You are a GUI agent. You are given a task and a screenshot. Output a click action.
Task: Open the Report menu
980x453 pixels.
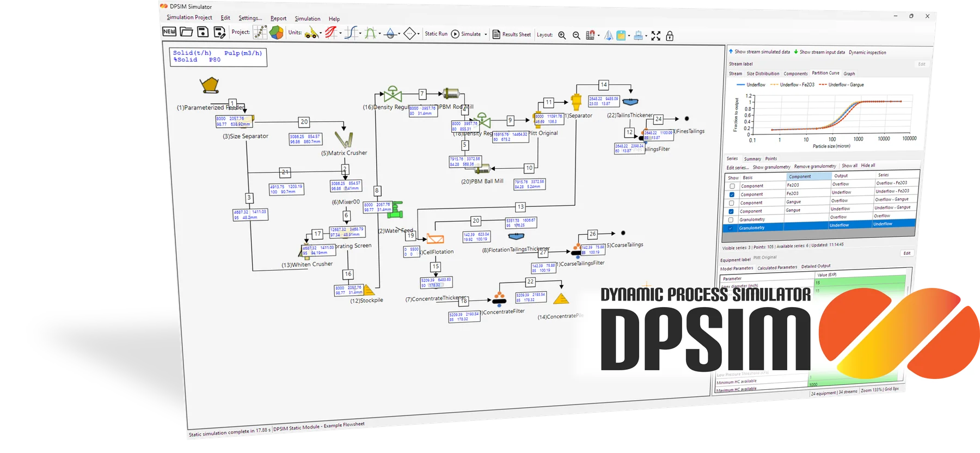278,19
